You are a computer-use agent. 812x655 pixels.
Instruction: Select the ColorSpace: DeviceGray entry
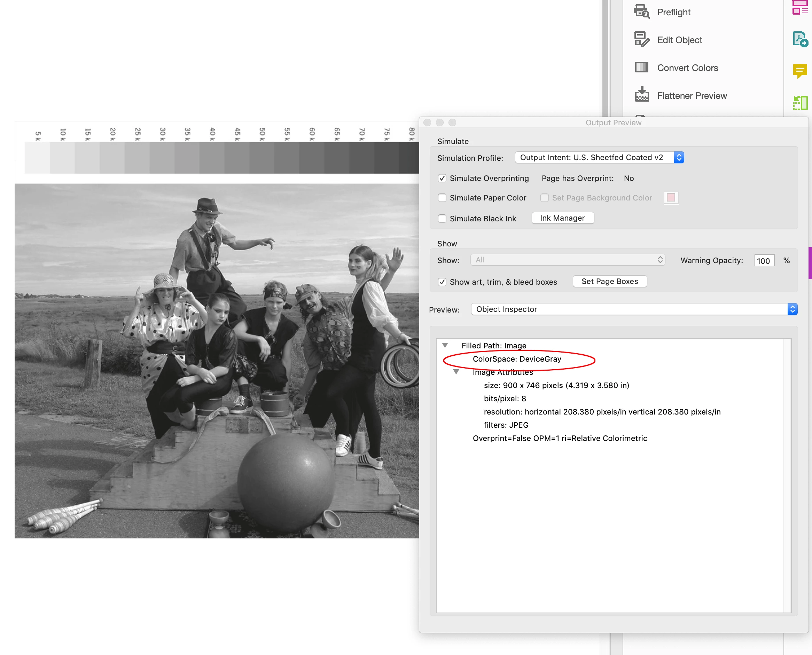[x=516, y=359]
